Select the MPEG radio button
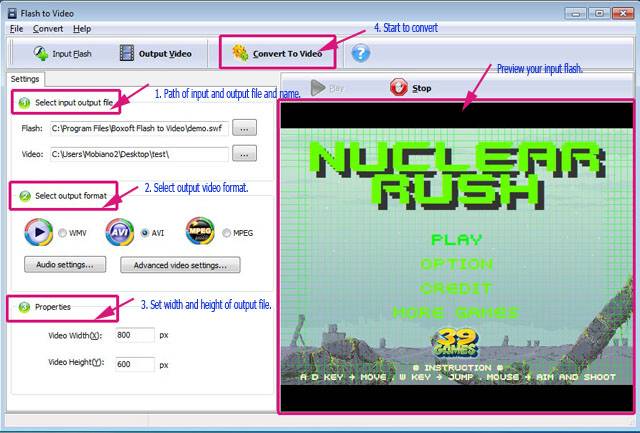The image size is (640, 433). point(227,233)
